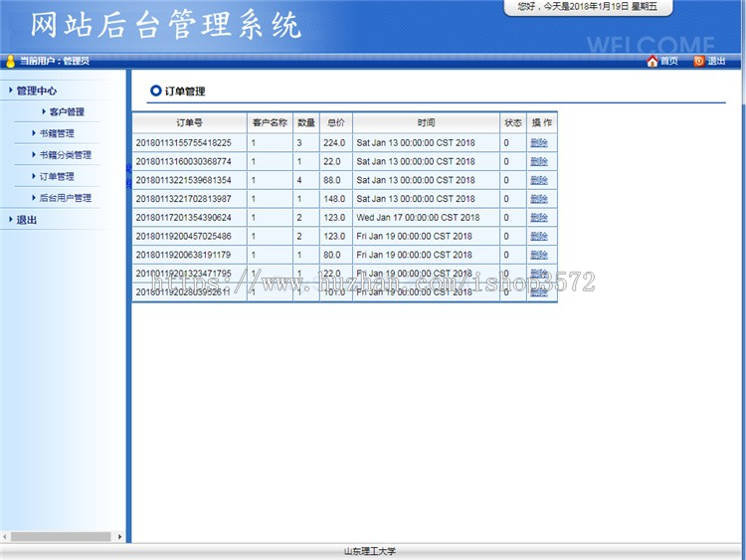Image resolution: width=746 pixels, height=560 pixels.
Task: Delete order 20180117201354390624
Action: coord(539,218)
